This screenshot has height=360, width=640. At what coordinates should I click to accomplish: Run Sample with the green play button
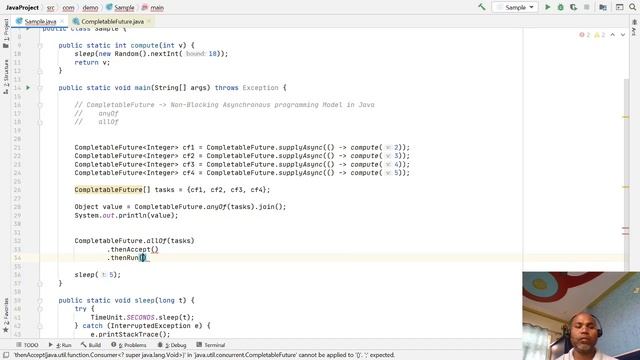point(548,7)
